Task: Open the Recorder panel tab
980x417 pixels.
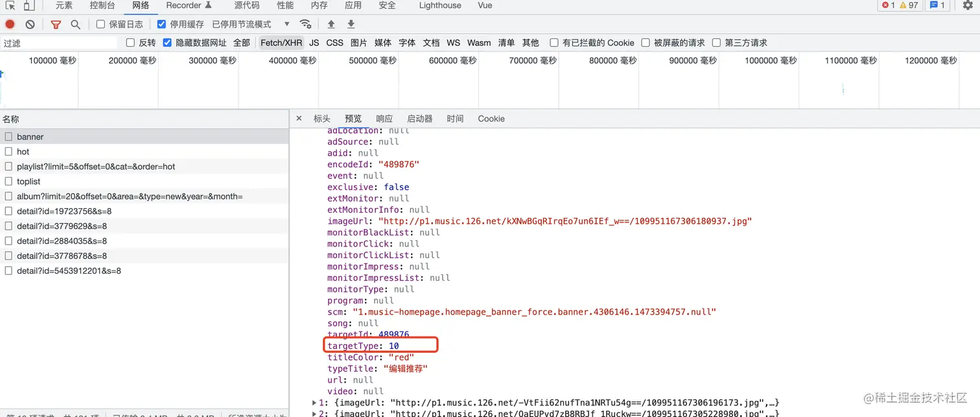Action: pyautogui.click(x=189, y=5)
